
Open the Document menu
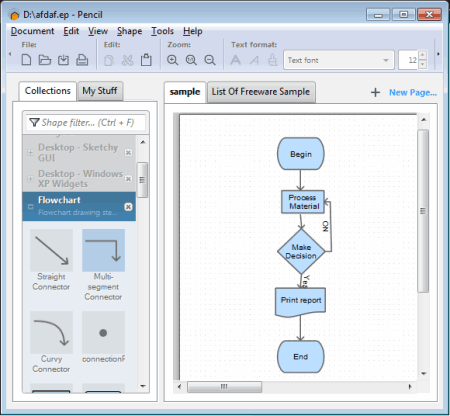[32, 31]
